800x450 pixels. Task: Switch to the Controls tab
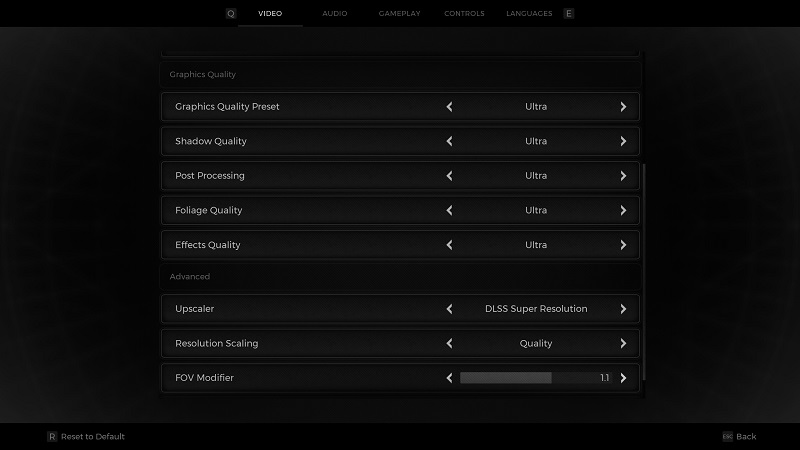click(464, 14)
